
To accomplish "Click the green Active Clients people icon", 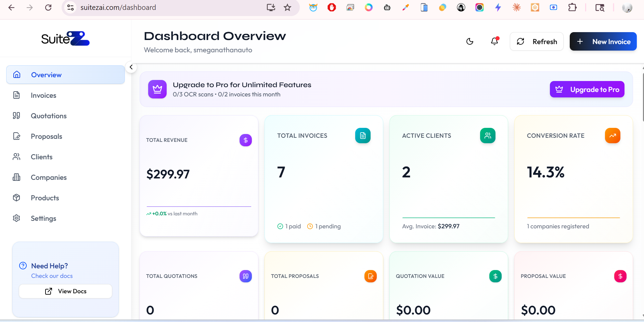I will pyautogui.click(x=488, y=136).
